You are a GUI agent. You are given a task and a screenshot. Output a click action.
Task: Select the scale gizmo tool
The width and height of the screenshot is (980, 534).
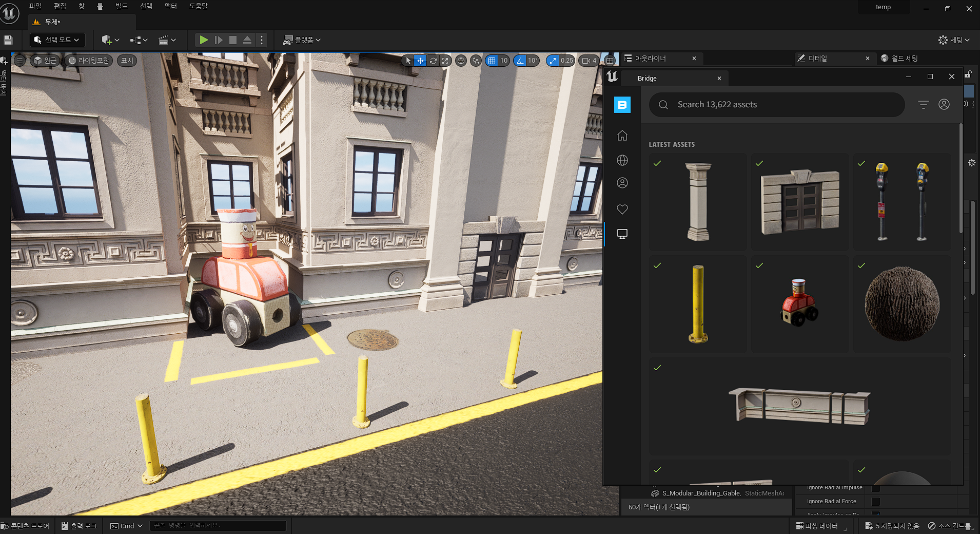coord(445,61)
